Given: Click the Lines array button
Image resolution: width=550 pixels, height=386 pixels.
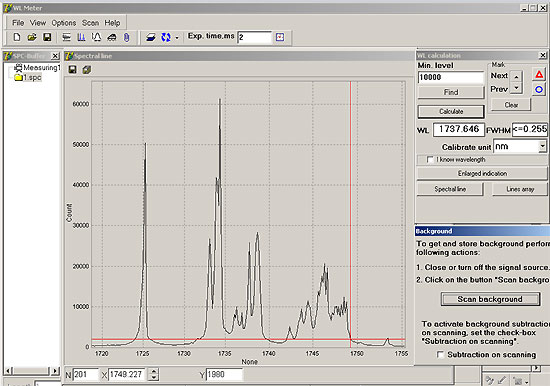Looking at the screenshot, I should tap(520, 189).
